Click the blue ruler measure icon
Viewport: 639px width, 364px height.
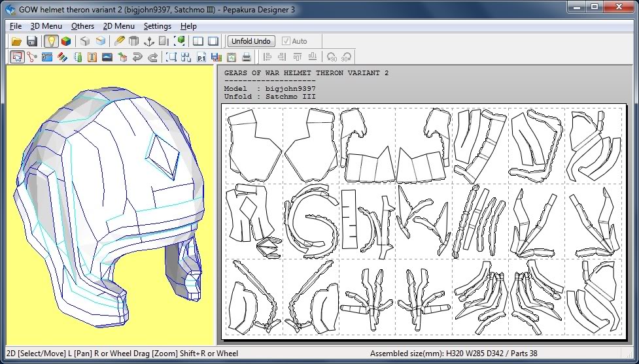tap(47, 57)
